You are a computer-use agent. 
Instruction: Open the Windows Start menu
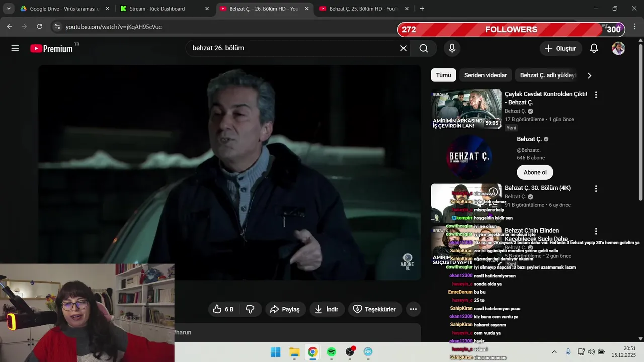[276, 352]
